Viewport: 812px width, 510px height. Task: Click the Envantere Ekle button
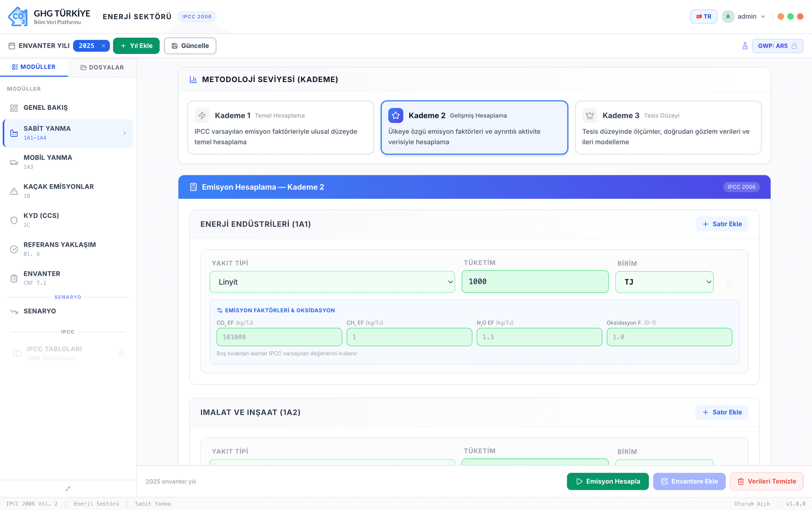(x=689, y=482)
